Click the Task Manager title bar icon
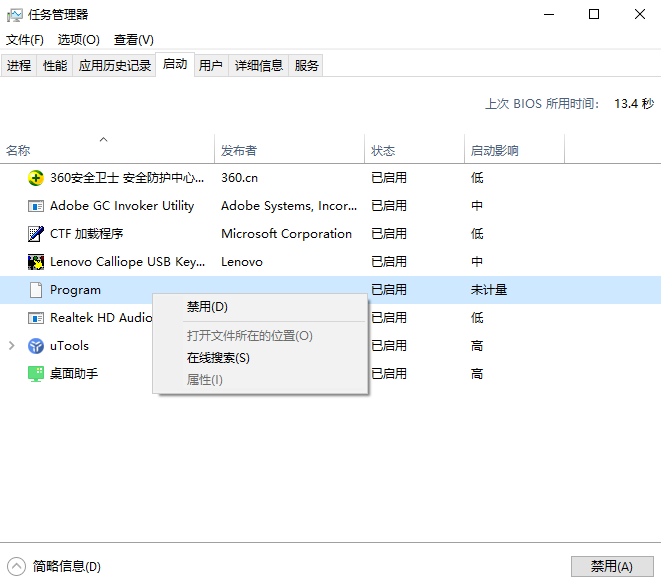Image resolution: width=661 pixels, height=587 pixels. 15,15
